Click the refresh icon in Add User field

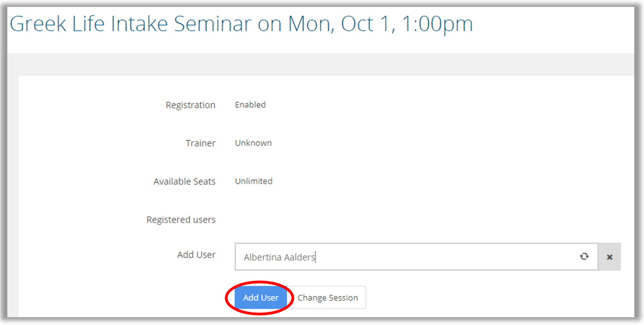(x=584, y=257)
